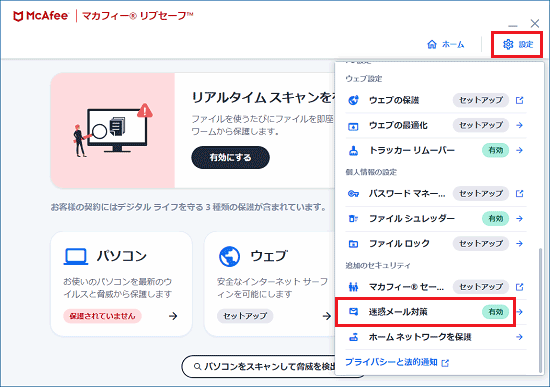
Task: Open external link icon for マカフィー セーフ ファミリー
Action: click(x=519, y=287)
